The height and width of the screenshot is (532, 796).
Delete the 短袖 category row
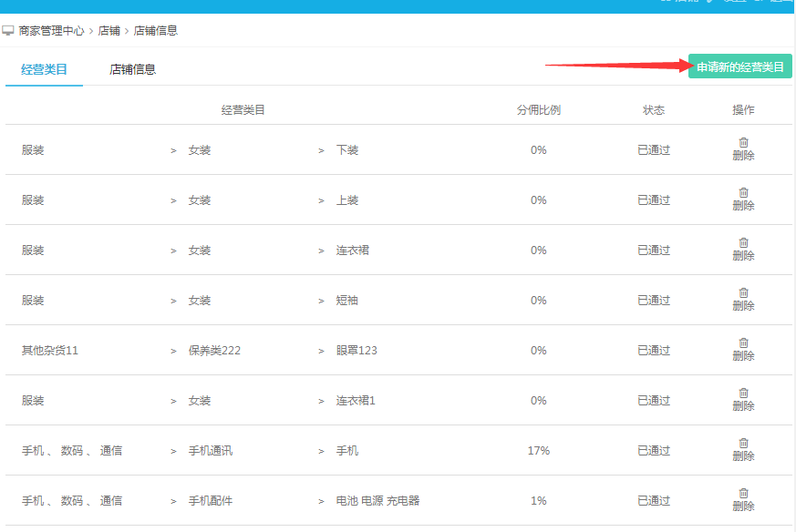click(743, 293)
